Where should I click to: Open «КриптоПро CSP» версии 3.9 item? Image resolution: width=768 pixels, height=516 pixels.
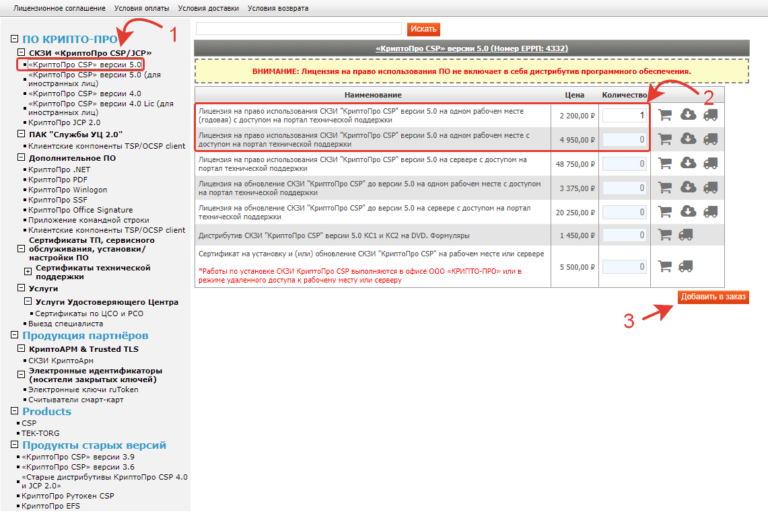click(x=78, y=457)
